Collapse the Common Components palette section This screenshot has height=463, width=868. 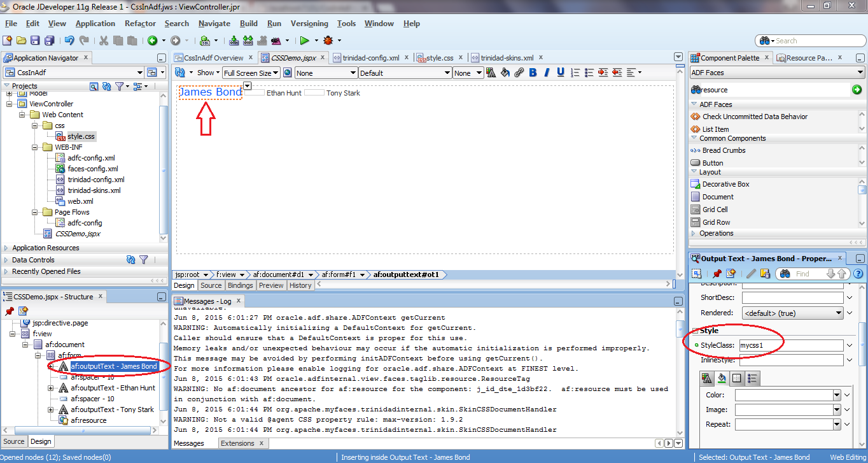(x=694, y=138)
